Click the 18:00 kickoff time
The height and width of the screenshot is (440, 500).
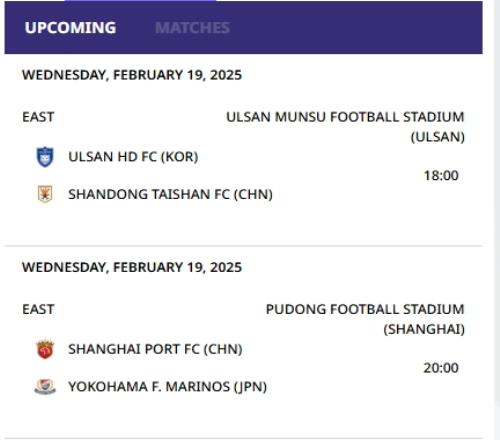coord(441,176)
